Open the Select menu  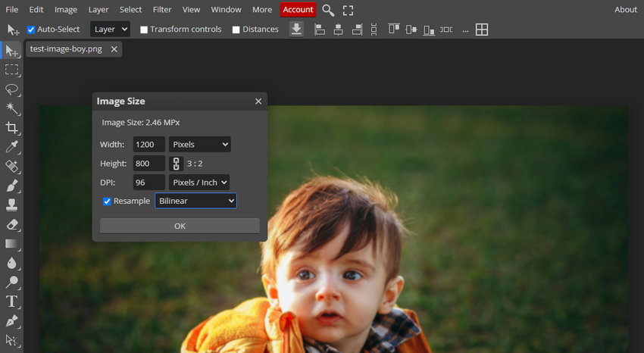130,9
